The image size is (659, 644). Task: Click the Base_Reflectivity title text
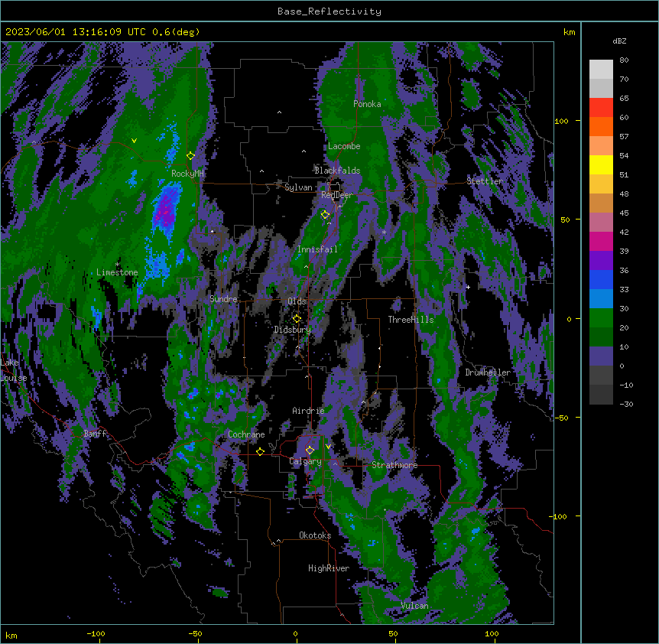[x=329, y=11]
